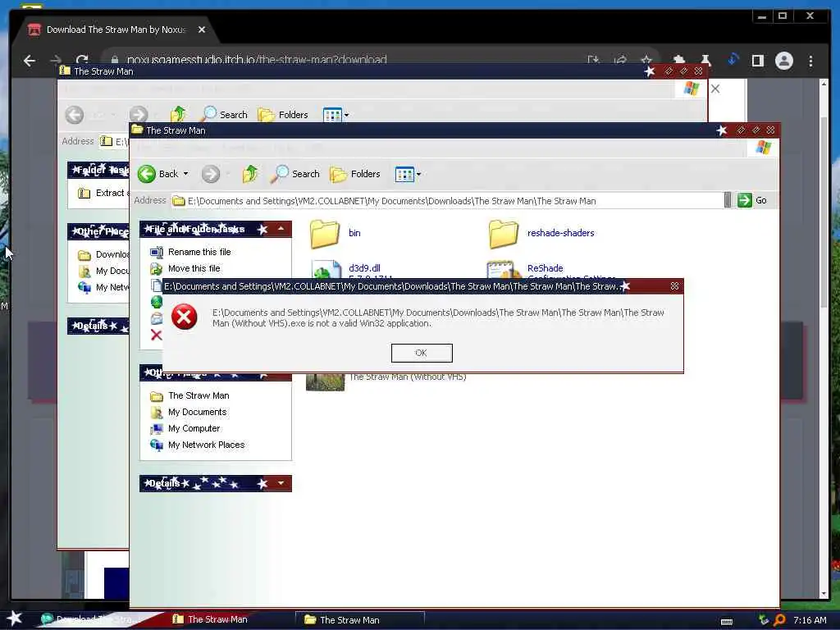Open Downloads in back window Other Places

pos(103,254)
